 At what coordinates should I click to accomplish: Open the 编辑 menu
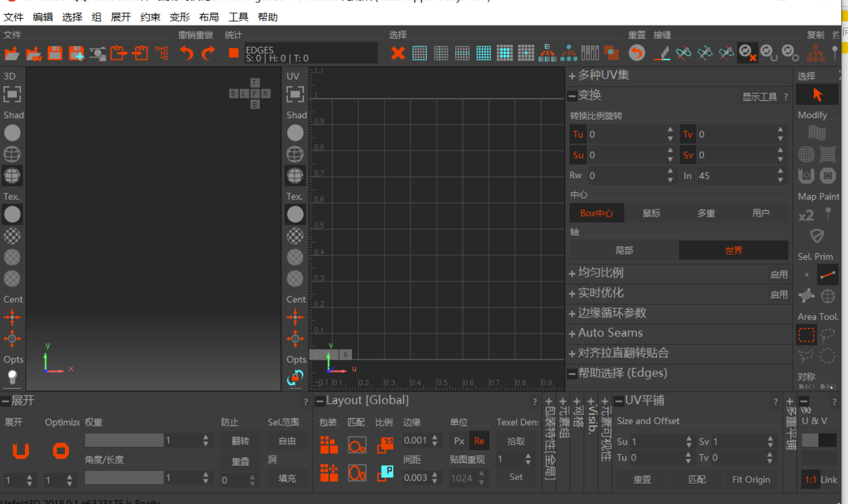43,17
